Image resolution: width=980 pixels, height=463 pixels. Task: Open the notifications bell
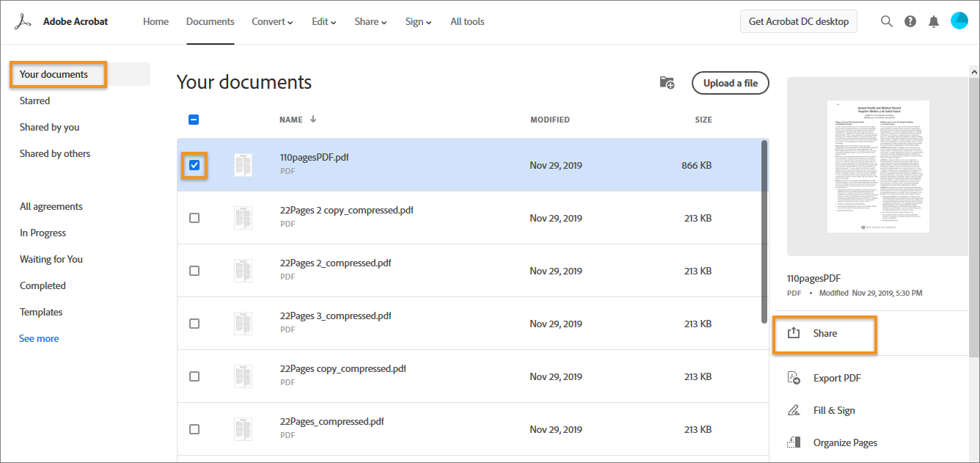[x=934, y=21]
